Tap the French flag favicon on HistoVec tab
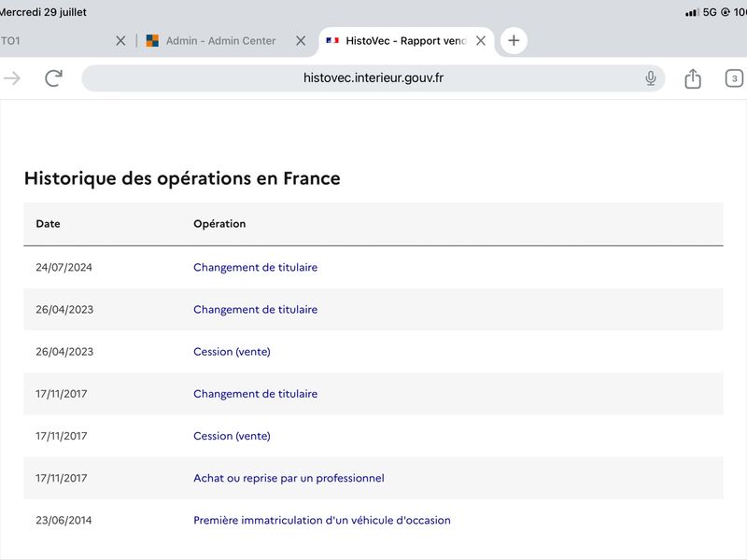This screenshot has width=747, height=560. [x=332, y=40]
